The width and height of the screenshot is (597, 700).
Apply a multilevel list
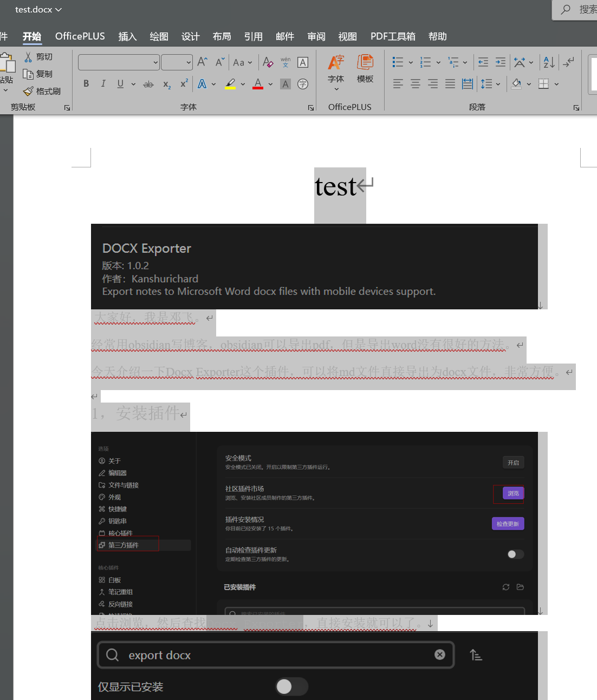(453, 62)
